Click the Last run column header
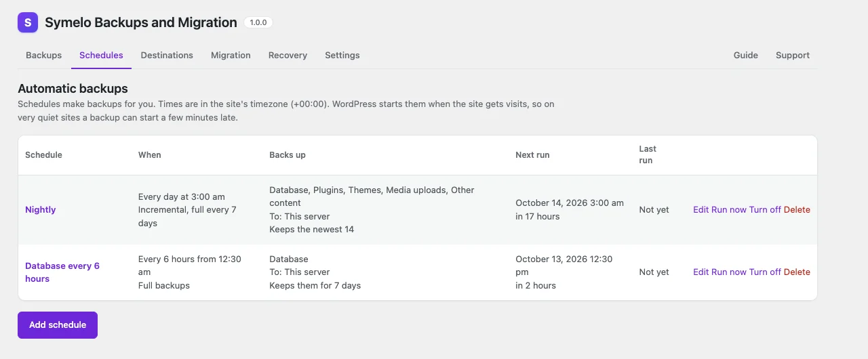Image resolution: width=868 pixels, height=359 pixels. pos(648,155)
